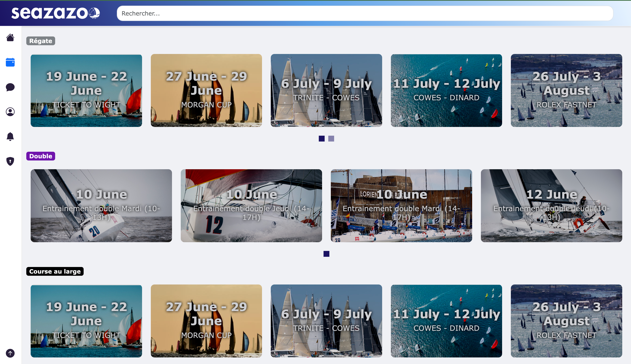Open Cowes - Dinard card in Régate row

click(446, 90)
